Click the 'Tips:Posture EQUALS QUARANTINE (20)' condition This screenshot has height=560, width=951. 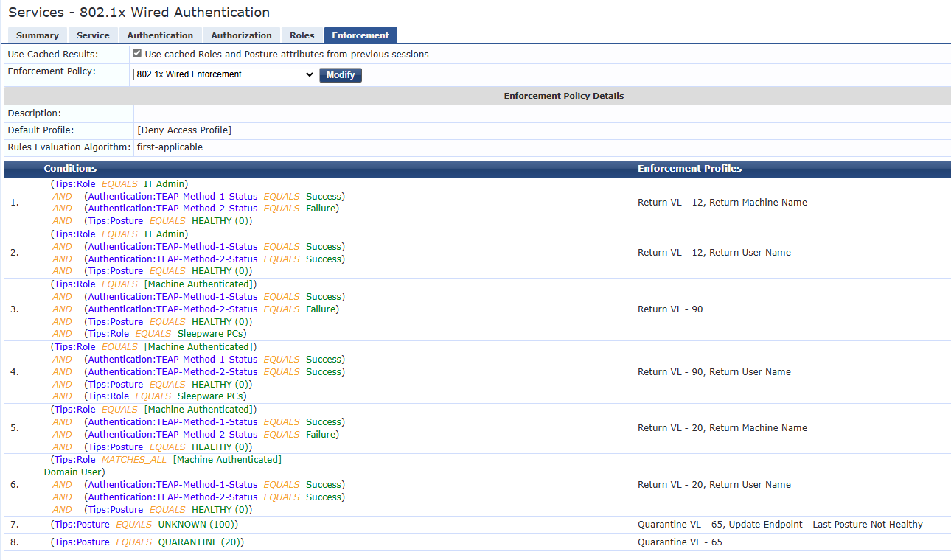point(147,542)
